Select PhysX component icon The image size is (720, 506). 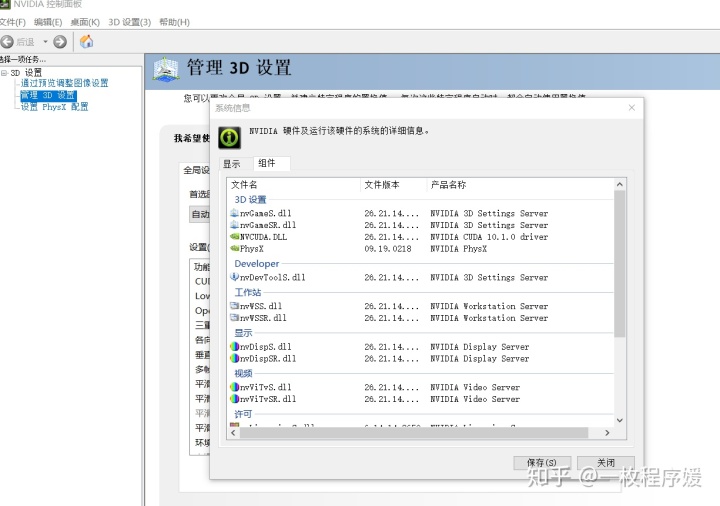point(234,248)
